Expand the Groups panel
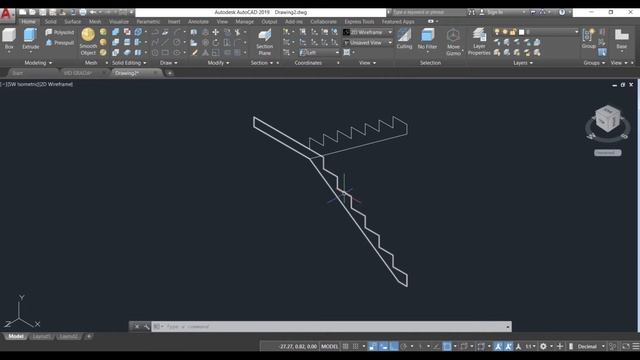Viewport: 640px width, 360px height. coord(594,63)
